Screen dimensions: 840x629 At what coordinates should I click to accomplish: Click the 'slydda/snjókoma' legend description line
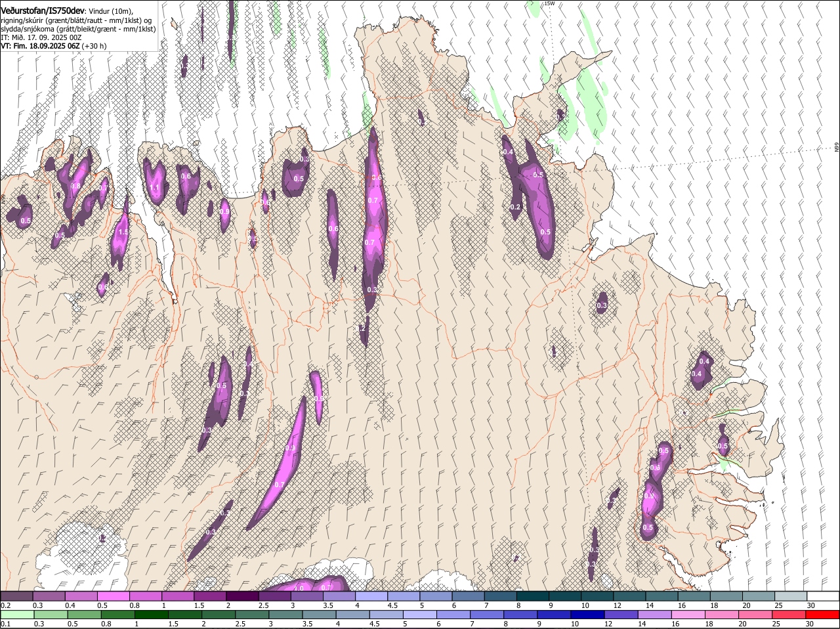click(x=78, y=29)
